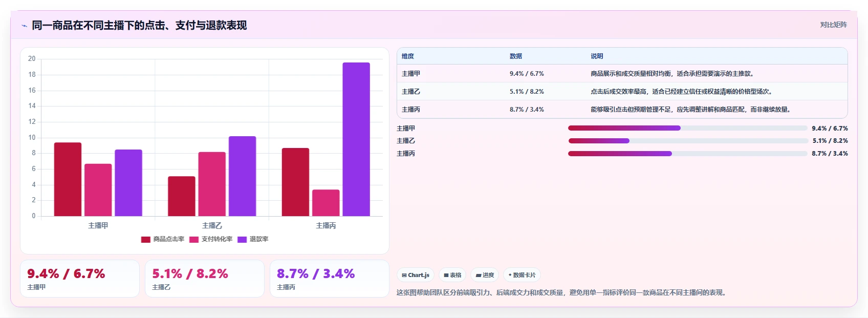Click the 10 tick on the y-axis
Screen dimensions: 868x318
pyautogui.click(x=32, y=137)
